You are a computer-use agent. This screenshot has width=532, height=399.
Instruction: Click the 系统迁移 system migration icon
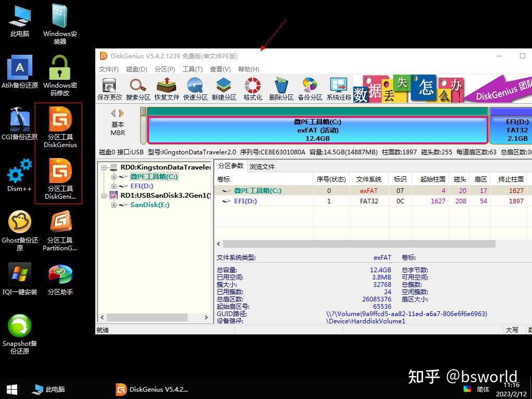tap(339, 89)
